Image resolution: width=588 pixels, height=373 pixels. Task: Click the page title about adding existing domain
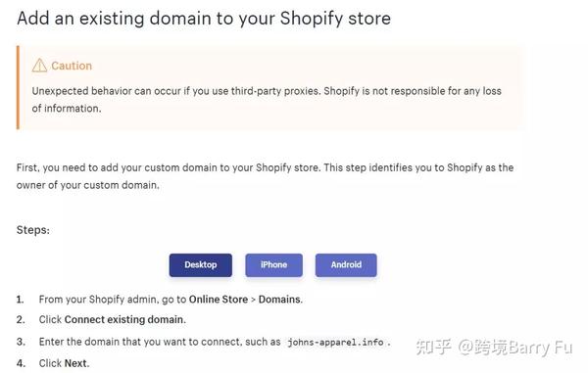click(x=204, y=19)
